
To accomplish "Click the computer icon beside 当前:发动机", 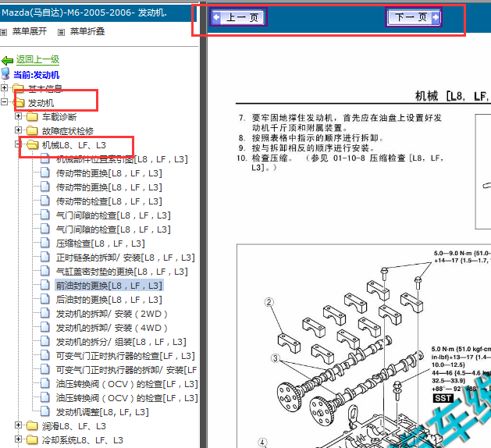I will pos(5,74).
